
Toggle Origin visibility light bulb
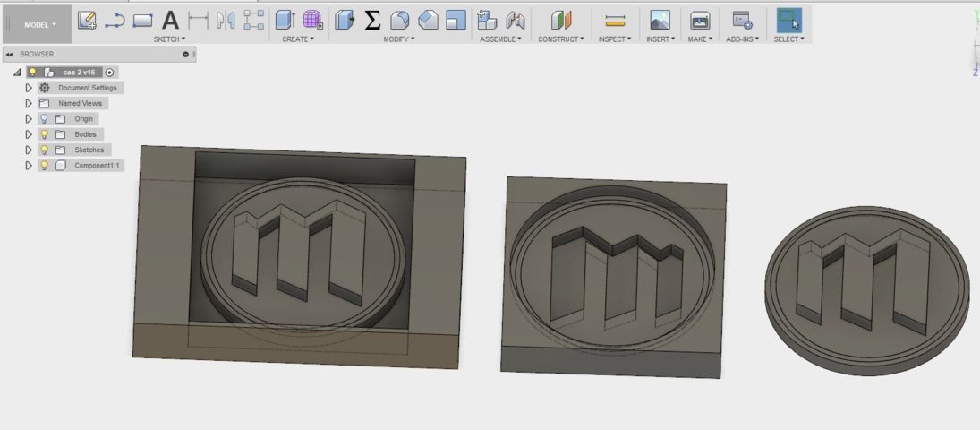(44, 118)
